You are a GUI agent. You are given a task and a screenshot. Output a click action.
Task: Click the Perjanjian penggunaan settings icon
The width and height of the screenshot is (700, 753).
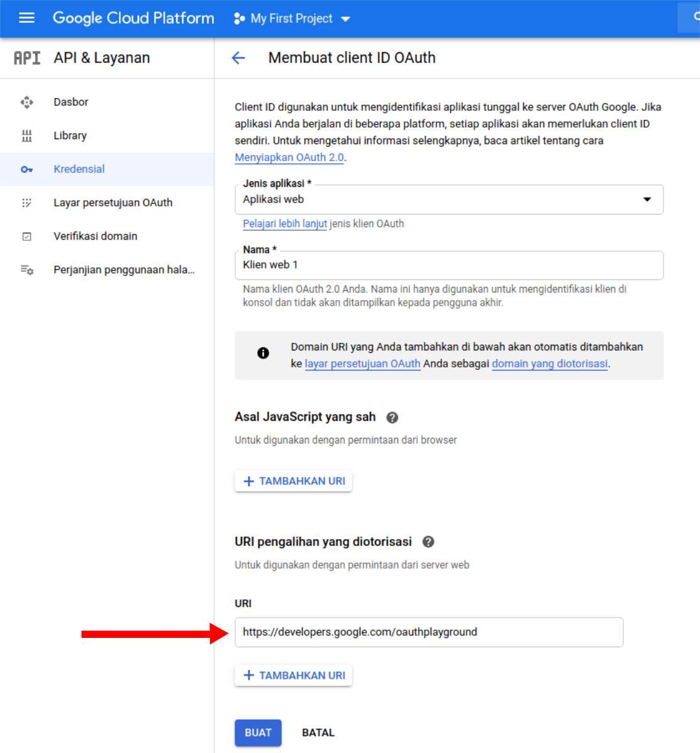coord(27,270)
